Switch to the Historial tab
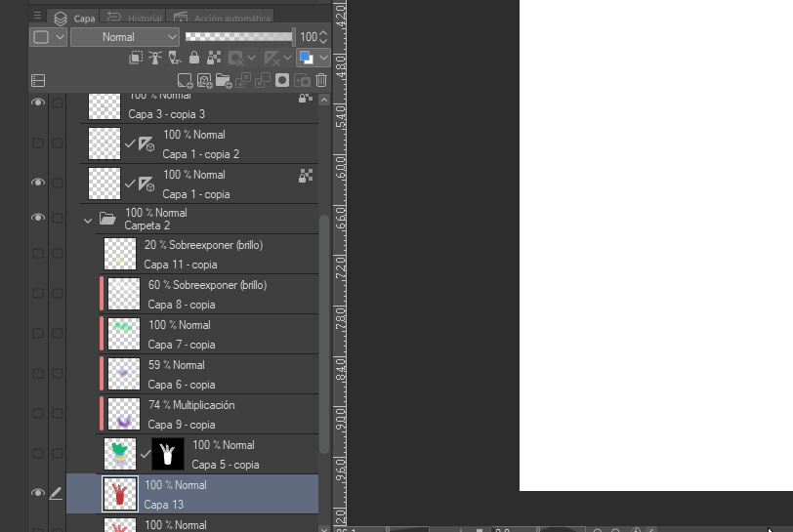This screenshot has width=793, height=532. point(135,18)
